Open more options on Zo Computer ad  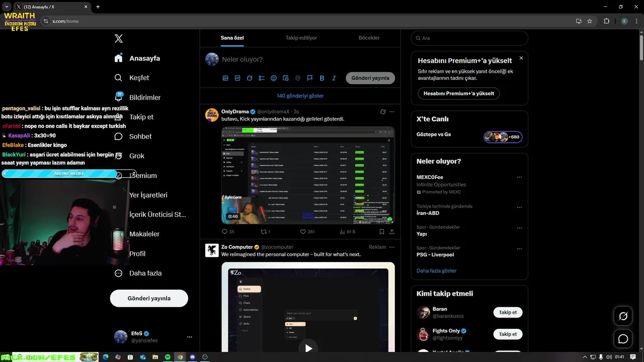(392, 247)
